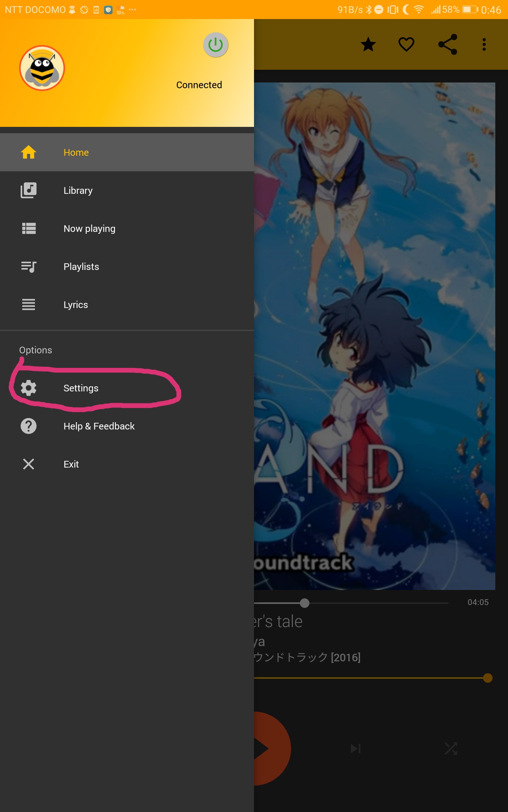Open Playlists from the drawer

pos(127,267)
